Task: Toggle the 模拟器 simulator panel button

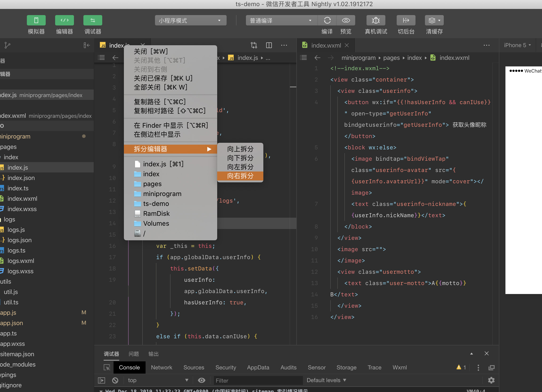Action: [36, 20]
